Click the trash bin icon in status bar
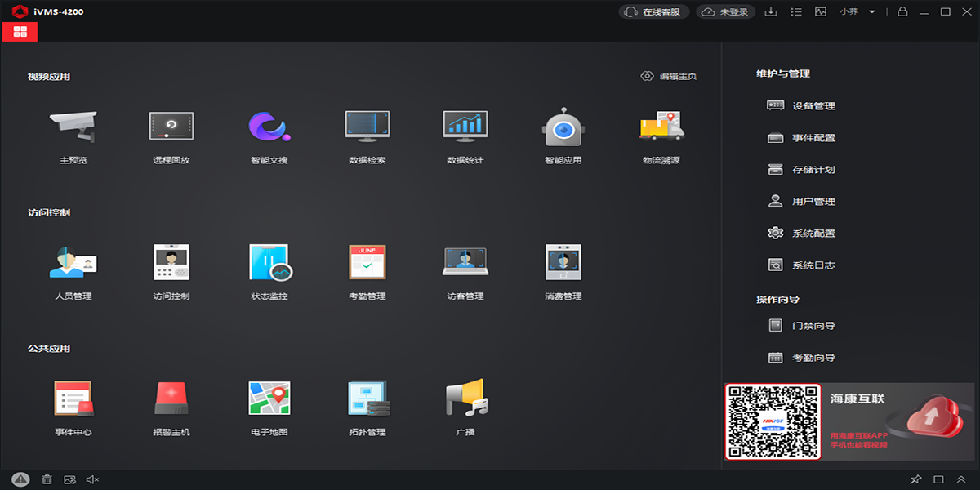The image size is (980, 490). (47, 479)
